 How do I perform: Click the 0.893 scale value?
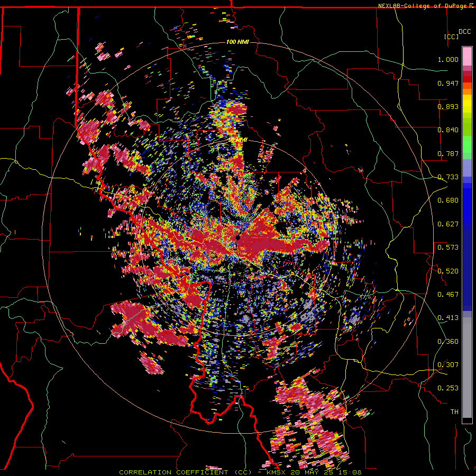point(448,106)
